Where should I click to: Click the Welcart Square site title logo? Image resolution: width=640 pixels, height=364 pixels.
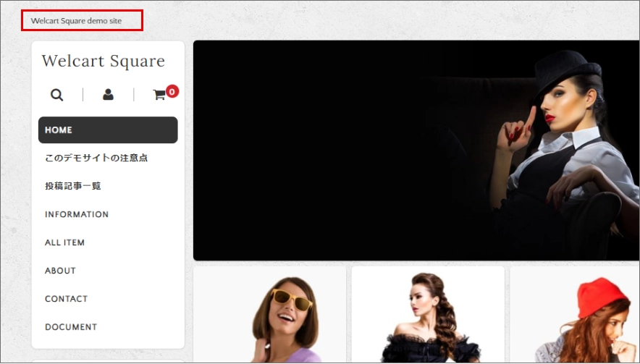(104, 62)
